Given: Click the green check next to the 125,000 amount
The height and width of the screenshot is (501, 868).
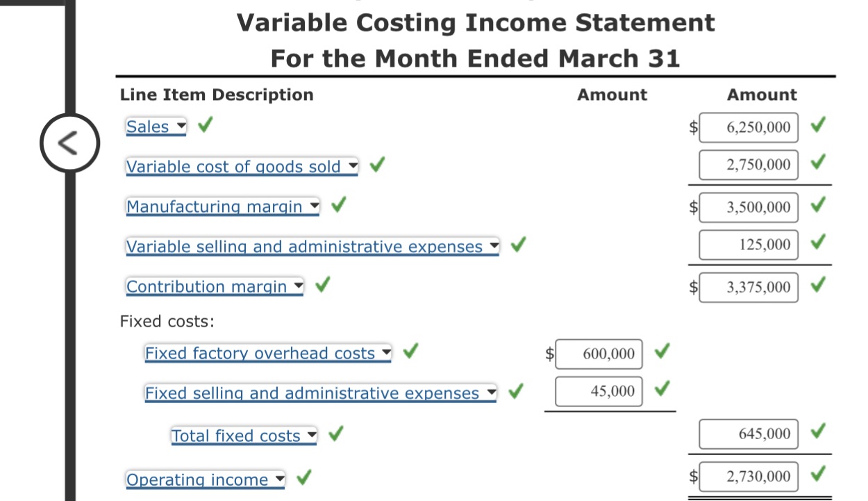Looking at the screenshot, I should click(x=817, y=243).
